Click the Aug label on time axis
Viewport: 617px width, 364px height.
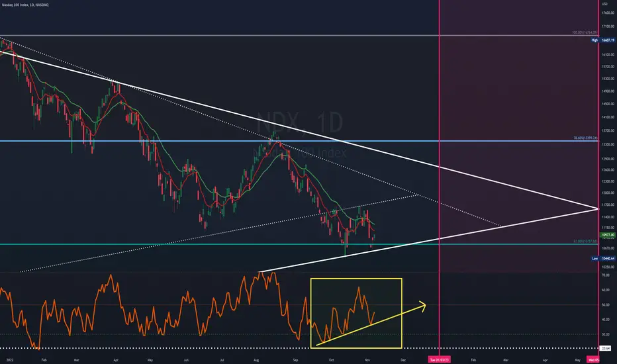[x=256, y=360]
